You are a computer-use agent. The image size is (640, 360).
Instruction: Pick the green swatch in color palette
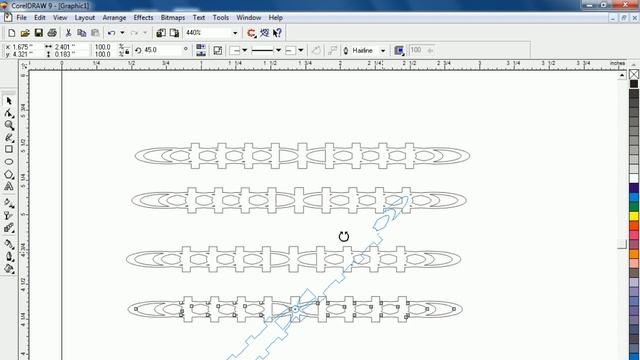click(x=634, y=207)
